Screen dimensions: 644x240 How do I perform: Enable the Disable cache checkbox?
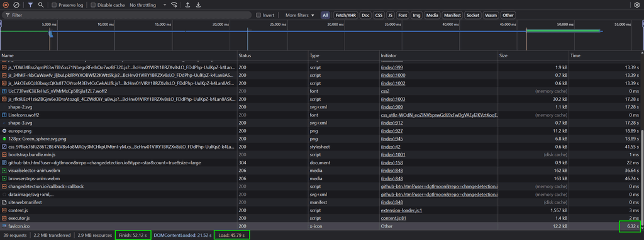tap(93, 5)
